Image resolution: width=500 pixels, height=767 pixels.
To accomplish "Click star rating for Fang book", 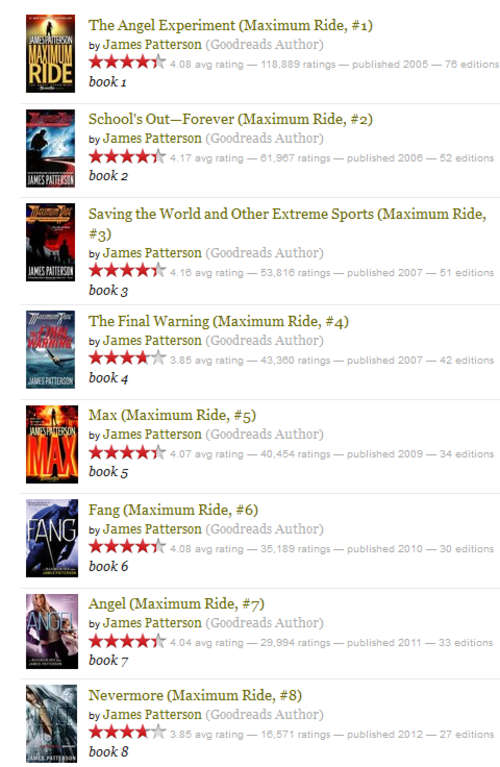I will [x=127, y=546].
